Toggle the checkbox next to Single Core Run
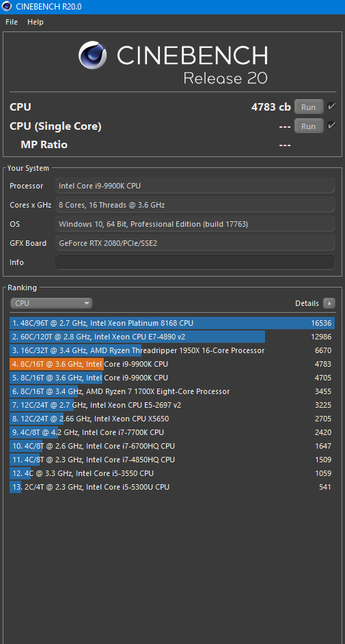The height and width of the screenshot is (644, 345). coord(331,126)
